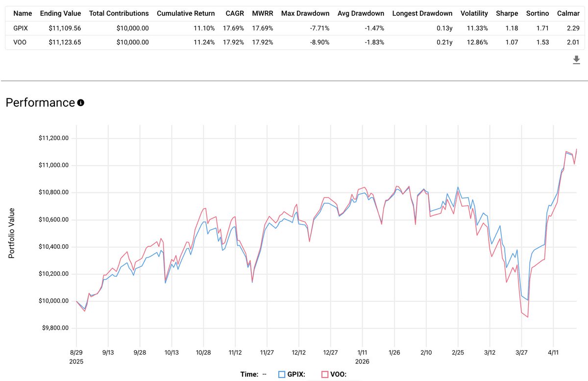Click VOO Sharpe value 1.07
The width and height of the screenshot is (588, 381).
(x=512, y=42)
